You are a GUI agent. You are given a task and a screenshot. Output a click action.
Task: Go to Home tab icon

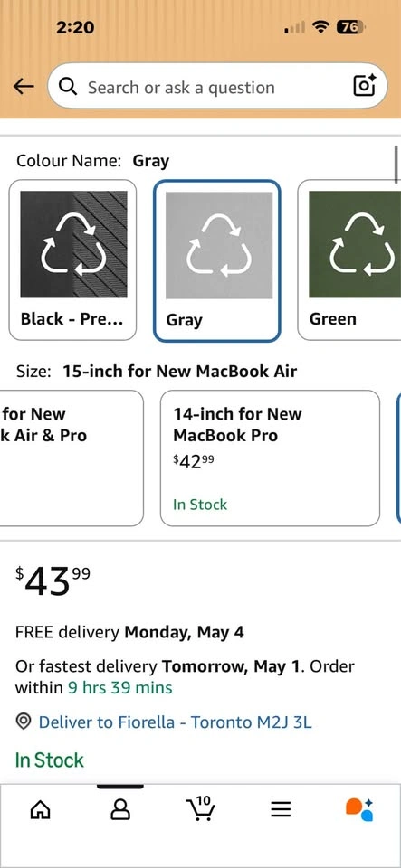(40, 810)
